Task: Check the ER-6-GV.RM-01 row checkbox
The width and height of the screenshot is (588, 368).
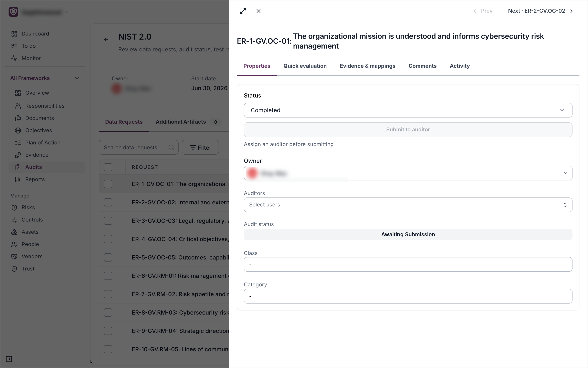Action: tap(108, 276)
